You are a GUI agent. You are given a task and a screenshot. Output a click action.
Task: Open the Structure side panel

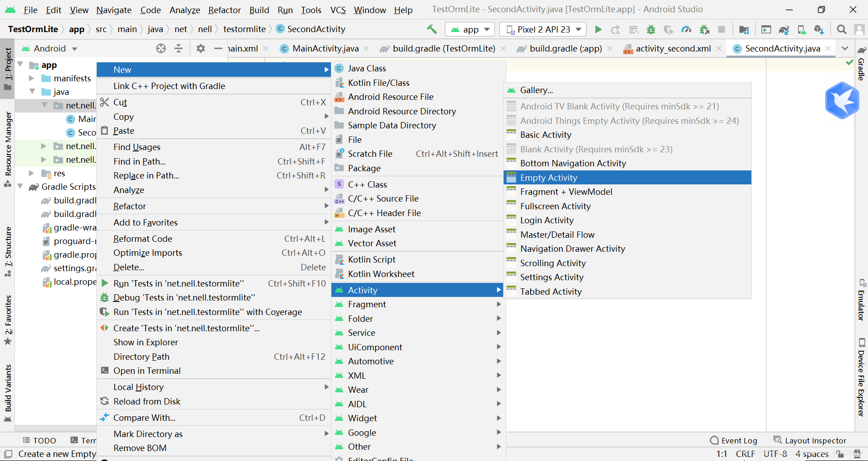(8, 252)
